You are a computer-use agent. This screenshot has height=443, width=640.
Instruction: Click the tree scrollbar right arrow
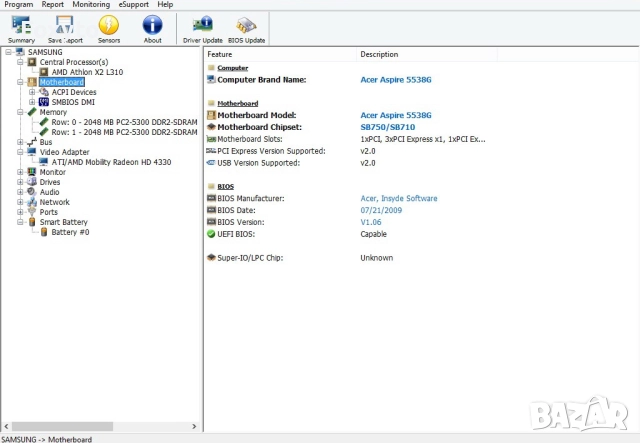194,426
